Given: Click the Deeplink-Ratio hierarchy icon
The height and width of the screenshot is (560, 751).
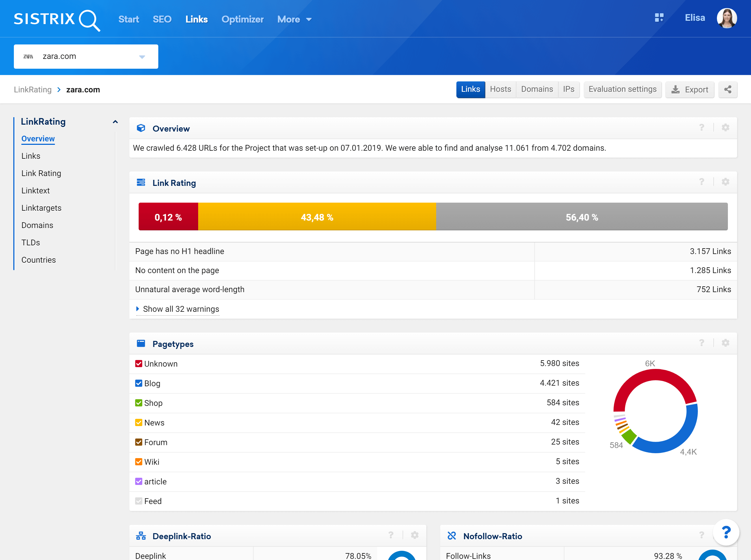Looking at the screenshot, I should (x=141, y=536).
